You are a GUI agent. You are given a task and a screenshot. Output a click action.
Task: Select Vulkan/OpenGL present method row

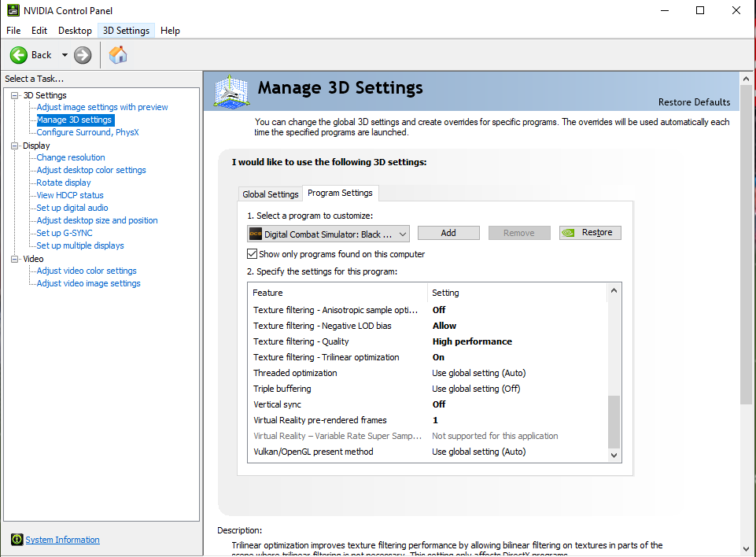[428, 452]
